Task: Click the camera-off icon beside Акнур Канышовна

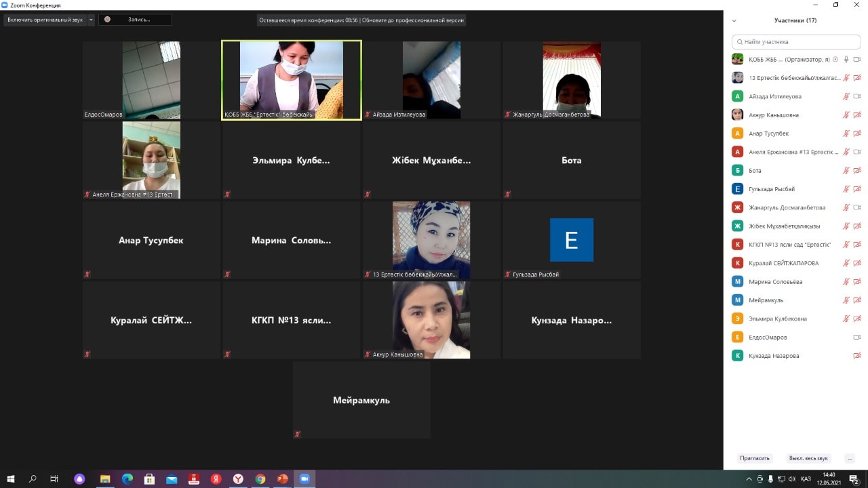Action: point(857,115)
